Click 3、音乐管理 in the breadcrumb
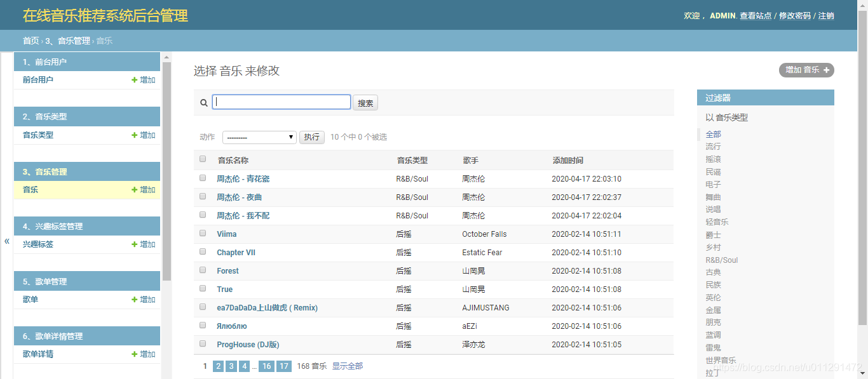 click(68, 41)
